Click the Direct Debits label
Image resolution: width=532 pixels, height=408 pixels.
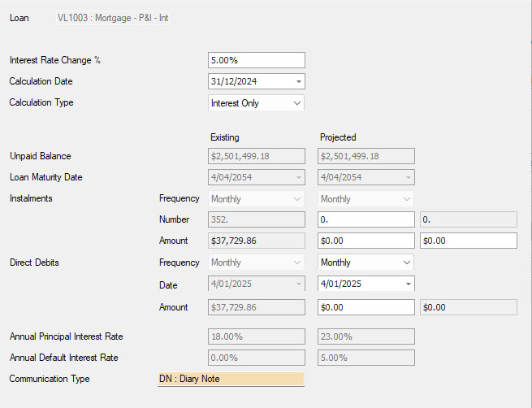[x=34, y=263]
